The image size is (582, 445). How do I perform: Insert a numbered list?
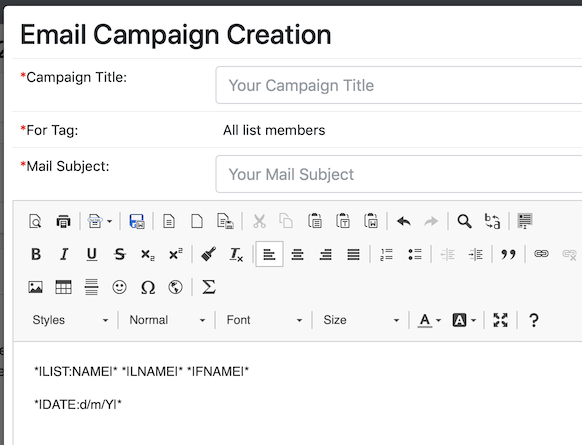coord(386,255)
